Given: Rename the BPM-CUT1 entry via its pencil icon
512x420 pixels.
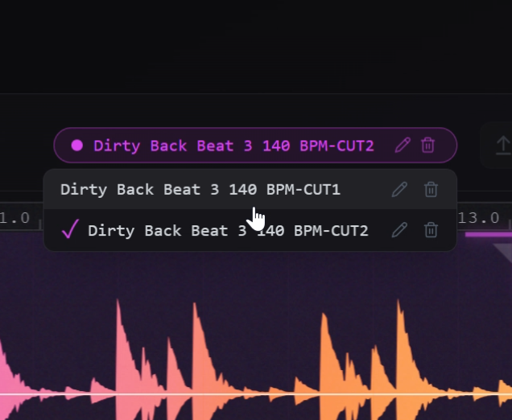Looking at the screenshot, I should click(399, 190).
